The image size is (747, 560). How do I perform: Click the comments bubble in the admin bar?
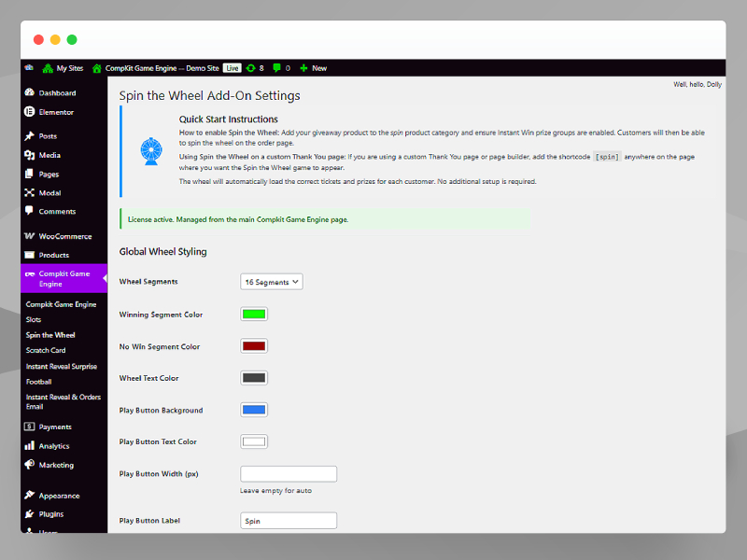point(276,67)
